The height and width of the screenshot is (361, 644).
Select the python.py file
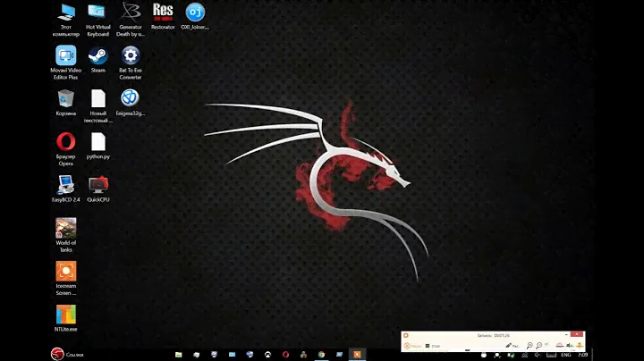click(x=98, y=141)
